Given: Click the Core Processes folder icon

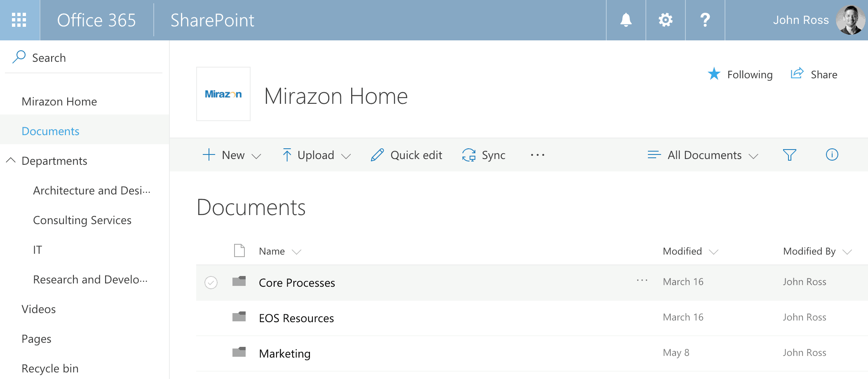Looking at the screenshot, I should (239, 281).
